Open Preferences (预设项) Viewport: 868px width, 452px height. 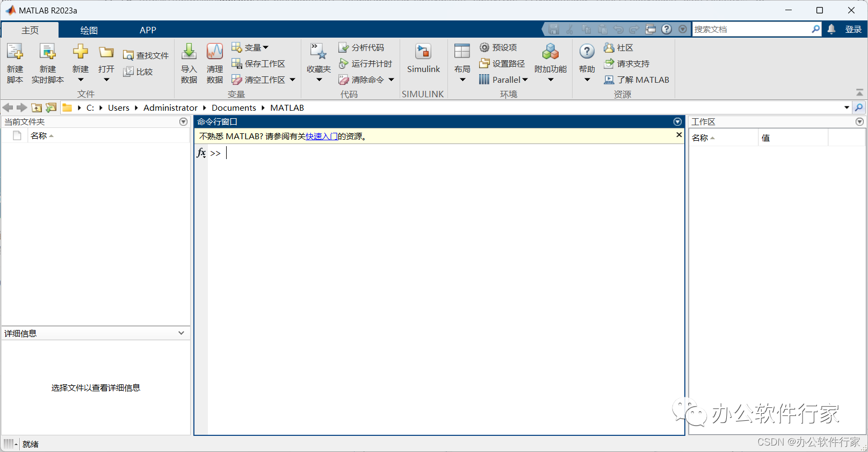pos(498,47)
